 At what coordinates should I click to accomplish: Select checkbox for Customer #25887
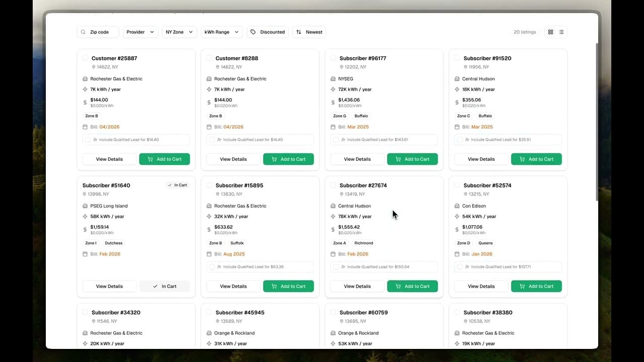pos(85,58)
